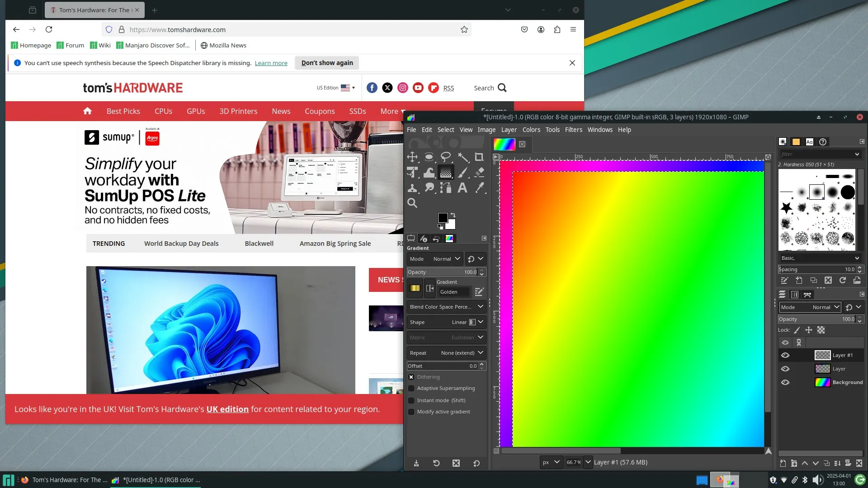
Task: Select the Free Select lasso tool
Action: 446,157
